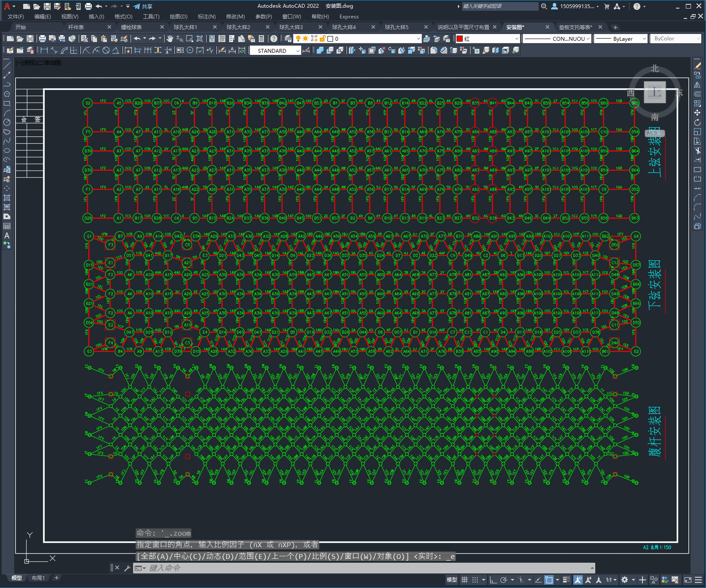Image resolution: width=706 pixels, height=588 pixels.
Task: Toggle polar tracking in status bar
Action: [x=504, y=580]
